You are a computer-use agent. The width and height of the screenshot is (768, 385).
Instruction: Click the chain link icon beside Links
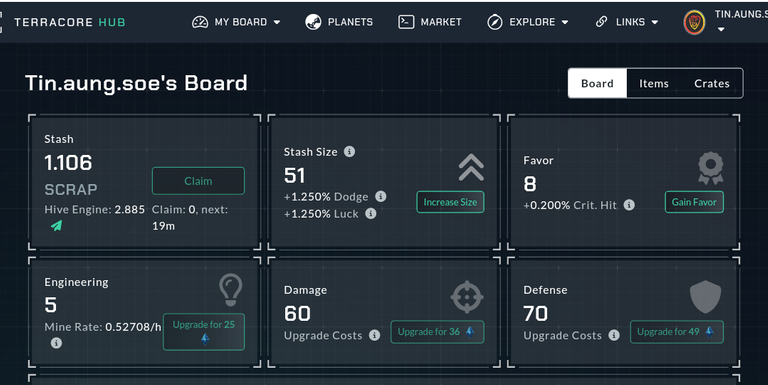[x=601, y=22]
